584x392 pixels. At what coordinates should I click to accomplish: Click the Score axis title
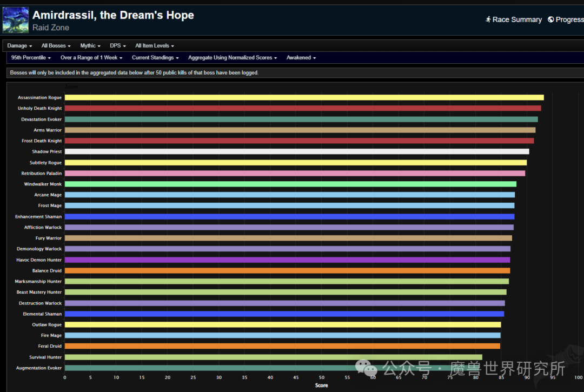(321, 386)
